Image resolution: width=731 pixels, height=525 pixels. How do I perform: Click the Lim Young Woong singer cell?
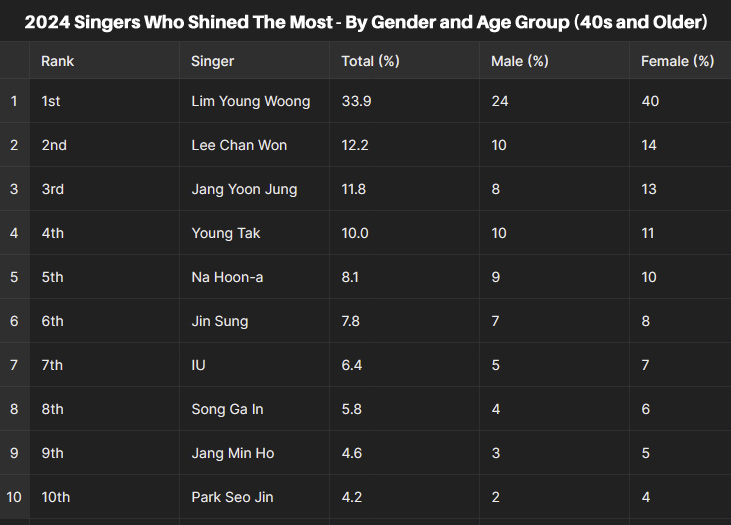[255, 101]
